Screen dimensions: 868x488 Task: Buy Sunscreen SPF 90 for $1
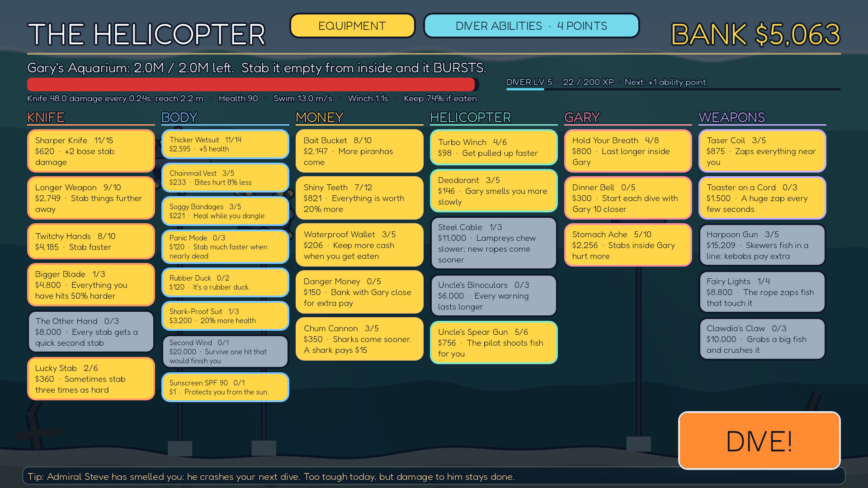coord(225,387)
